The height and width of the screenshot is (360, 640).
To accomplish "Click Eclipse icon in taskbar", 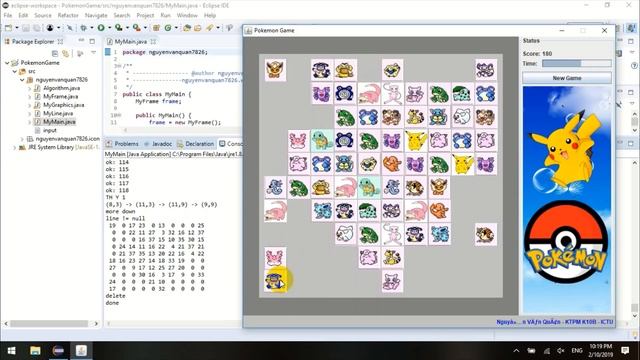I will pyautogui.click(x=58, y=351).
